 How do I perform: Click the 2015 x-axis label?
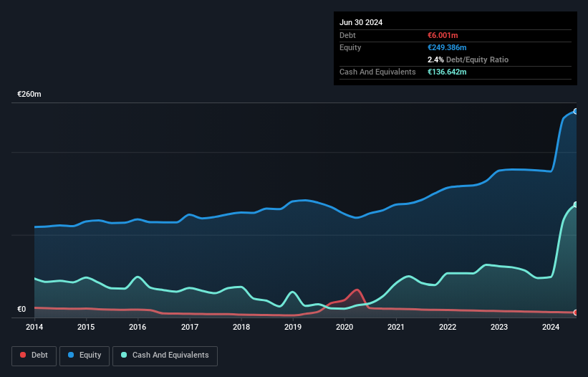[x=86, y=327]
